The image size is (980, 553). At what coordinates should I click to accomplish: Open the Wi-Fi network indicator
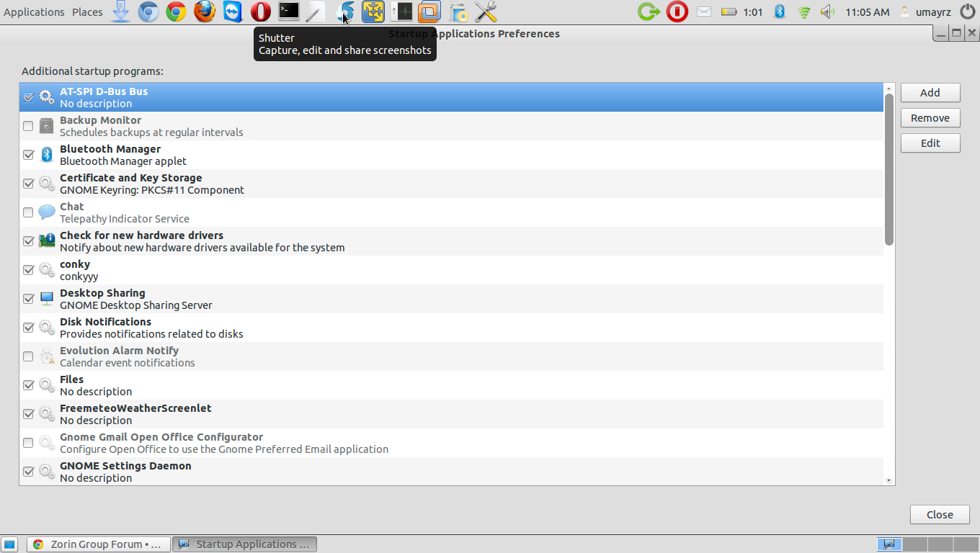(x=804, y=12)
